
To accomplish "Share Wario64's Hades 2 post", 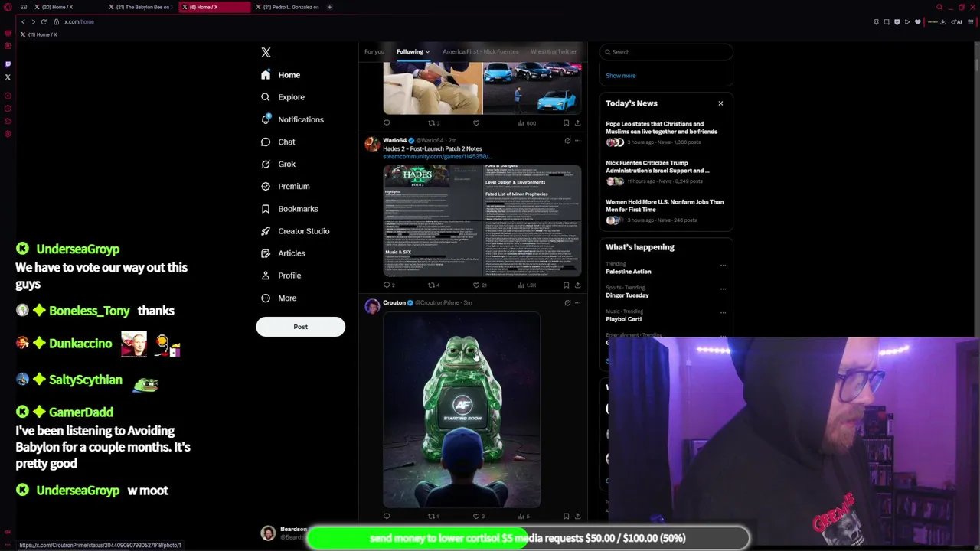I will coord(577,285).
